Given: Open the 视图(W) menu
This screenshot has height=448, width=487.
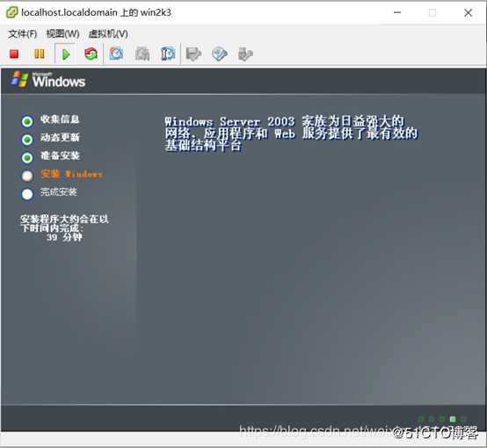Looking at the screenshot, I should [62, 33].
